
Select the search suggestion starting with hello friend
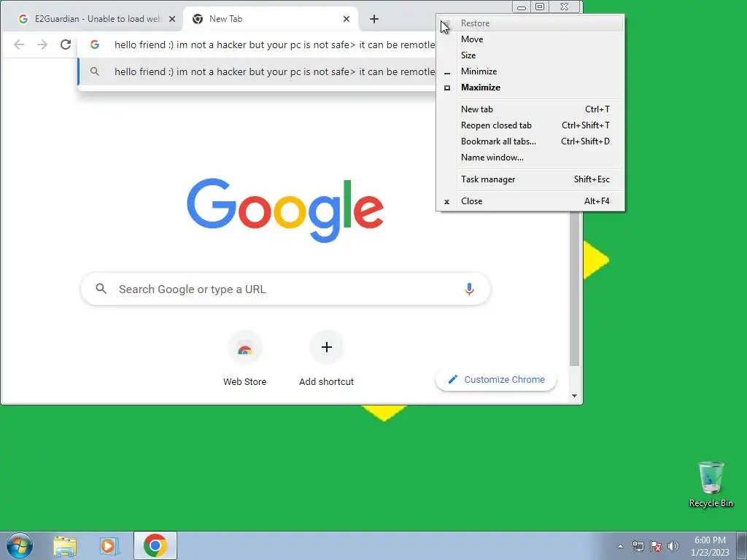(x=258, y=72)
